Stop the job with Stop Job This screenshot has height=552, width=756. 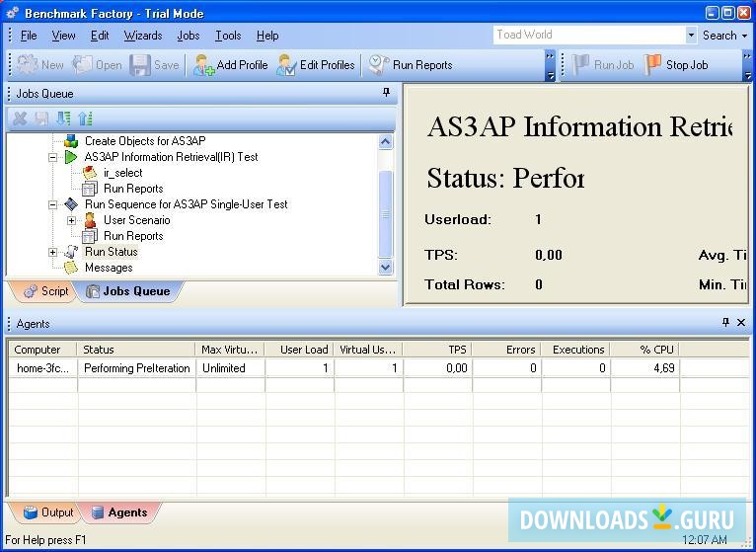click(x=676, y=64)
